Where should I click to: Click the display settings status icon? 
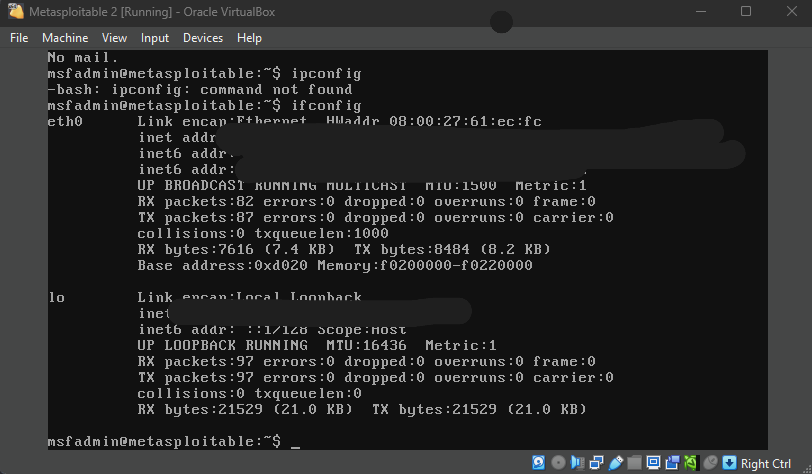[654, 463]
